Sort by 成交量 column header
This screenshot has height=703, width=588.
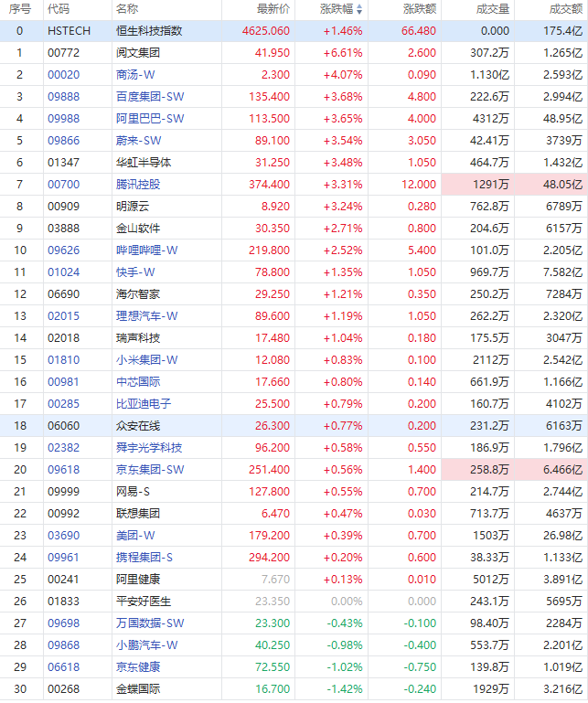(x=493, y=9)
